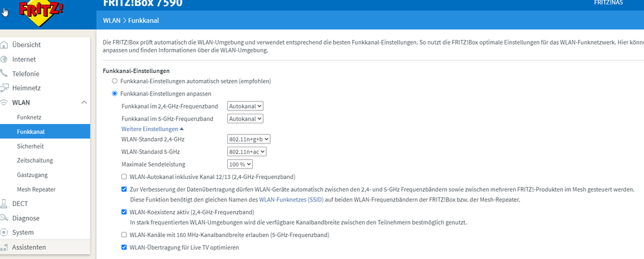Toggle band steering between 2,4 and 5 GHz checkbox

click(124, 189)
